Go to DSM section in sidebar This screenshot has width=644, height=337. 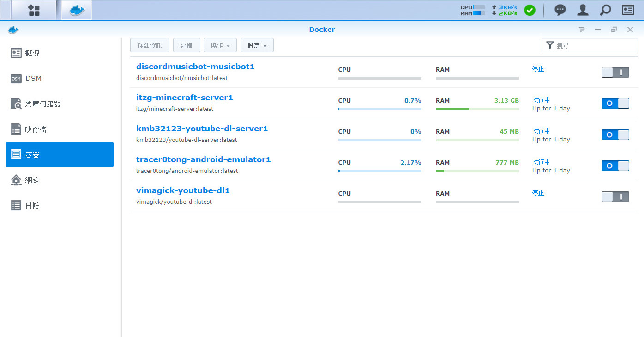coord(60,79)
